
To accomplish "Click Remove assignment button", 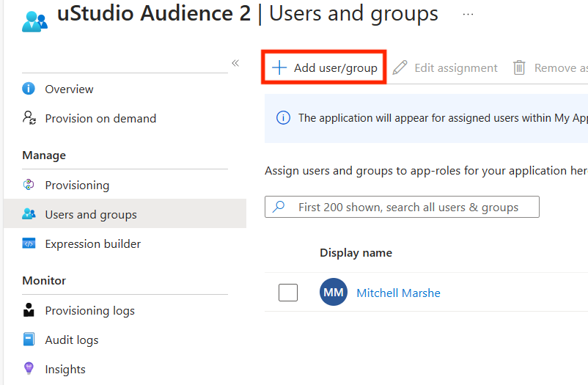I will pos(550,67).
